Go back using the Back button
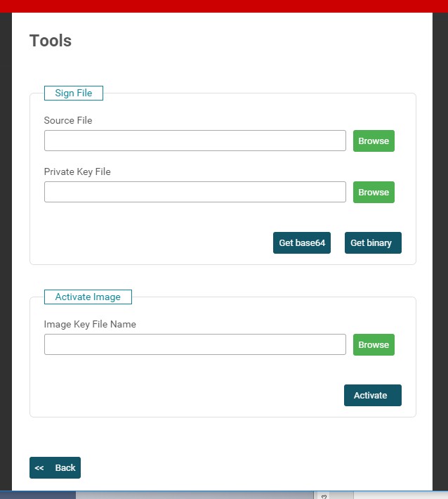The image size is (448, 499). click(x=65, y=468)
